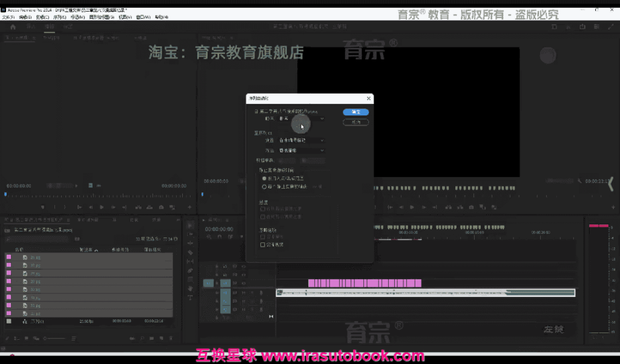Adjust the Project panel thumbnail zoom slider
This screenshot has height=364, width=620.
coord(54,339)
